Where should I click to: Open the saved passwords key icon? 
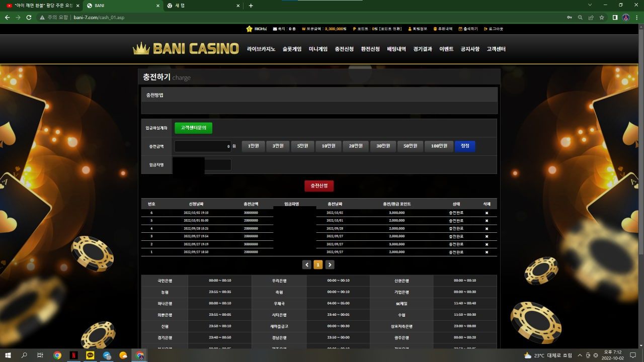click(x=569, y=17)
